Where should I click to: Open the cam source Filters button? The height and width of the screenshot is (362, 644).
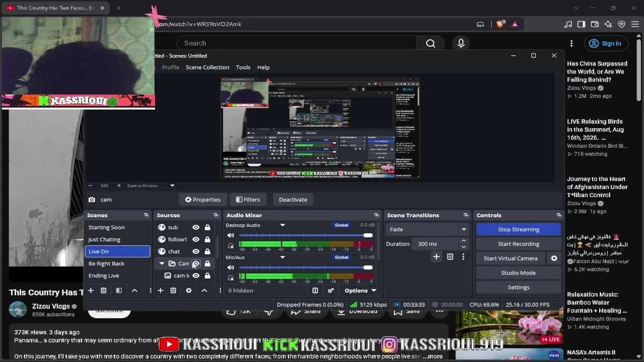248,200
